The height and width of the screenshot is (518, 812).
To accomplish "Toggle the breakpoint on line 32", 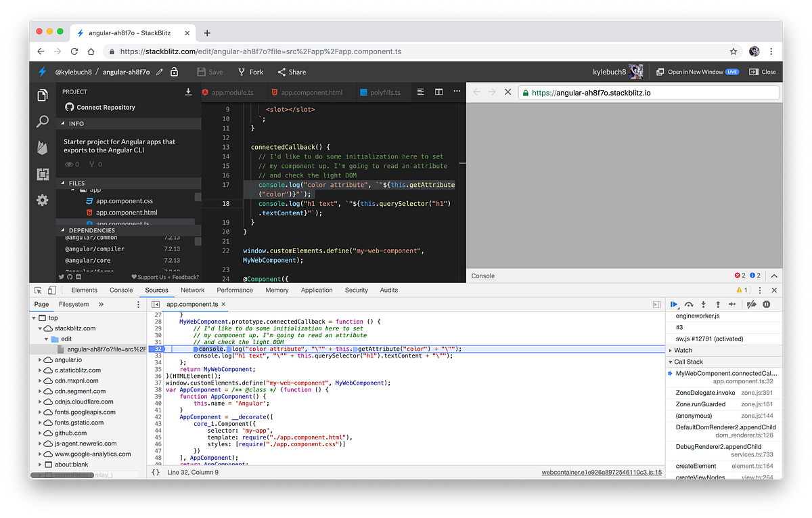I will point(157,348).
